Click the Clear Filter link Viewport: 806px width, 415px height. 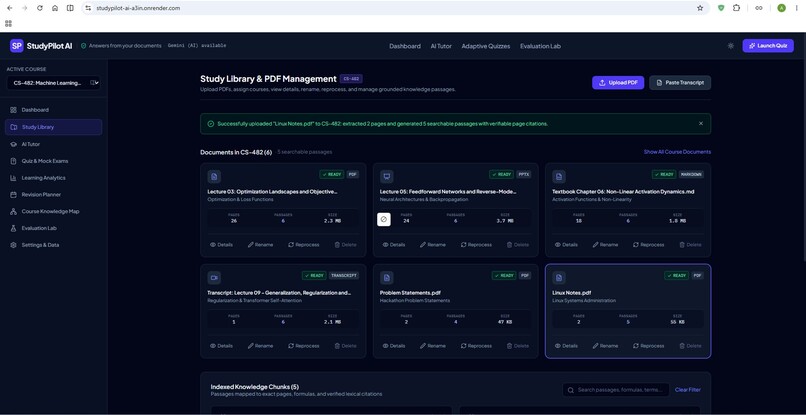688,390
